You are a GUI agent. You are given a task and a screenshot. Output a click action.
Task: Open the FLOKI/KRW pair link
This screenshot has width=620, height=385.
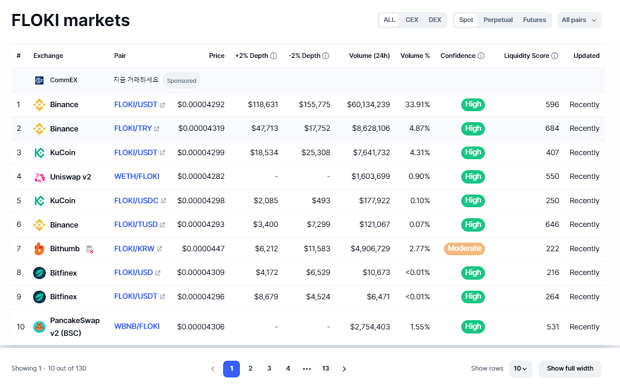(x=134, y=249)
